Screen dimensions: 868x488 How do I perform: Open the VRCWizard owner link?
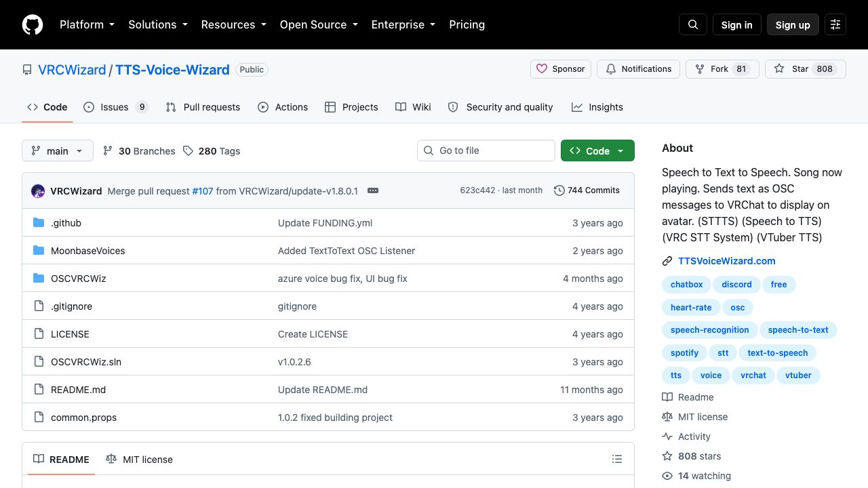coord(72,70)
